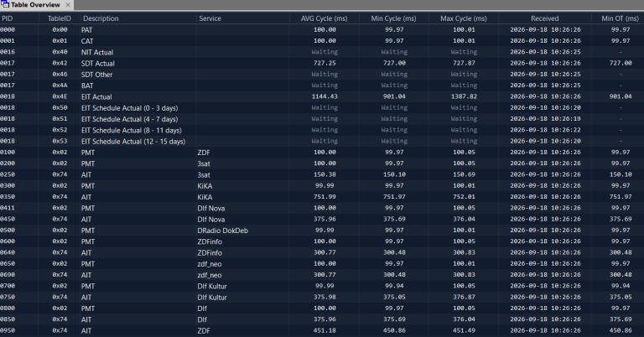Screen dimensions: 644x337
Task: Click Dlf Nova service in PID 0411 row
Action: point(210,208)
